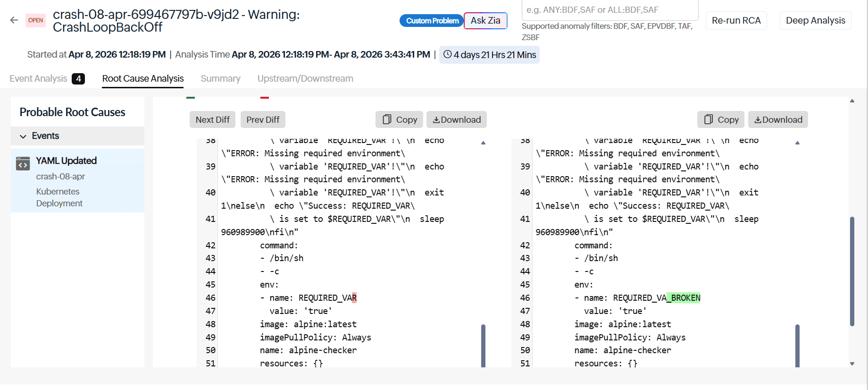Click the main panel scrollbar thumb
This screenshot has height=390, width=868.
coord(852,271)
